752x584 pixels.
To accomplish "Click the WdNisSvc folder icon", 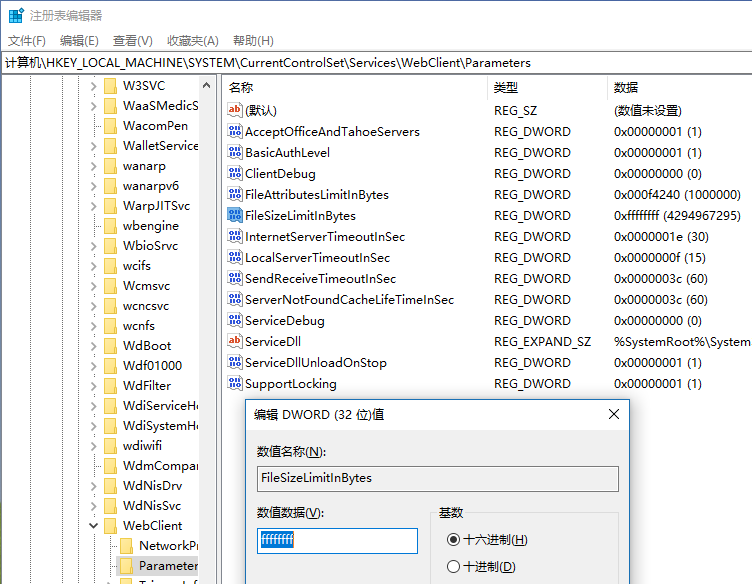I will click(x=110, y=506).
